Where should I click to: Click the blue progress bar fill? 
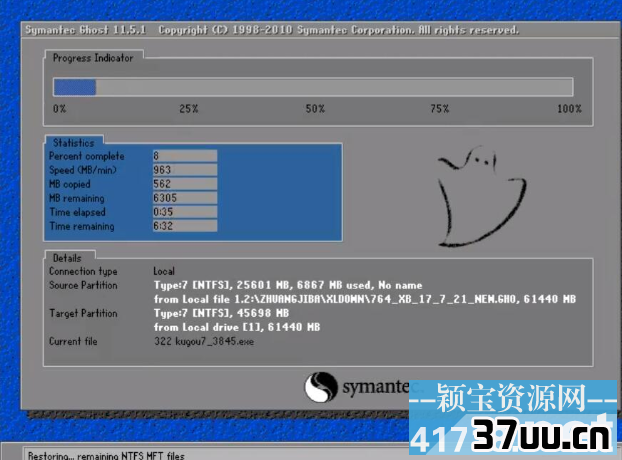pos(75,87)
